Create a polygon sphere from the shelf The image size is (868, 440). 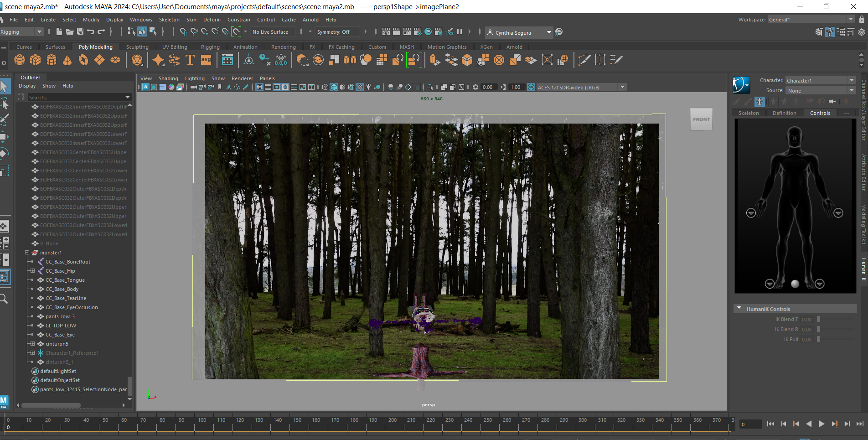pyautogui.click(x=20, y=60)
